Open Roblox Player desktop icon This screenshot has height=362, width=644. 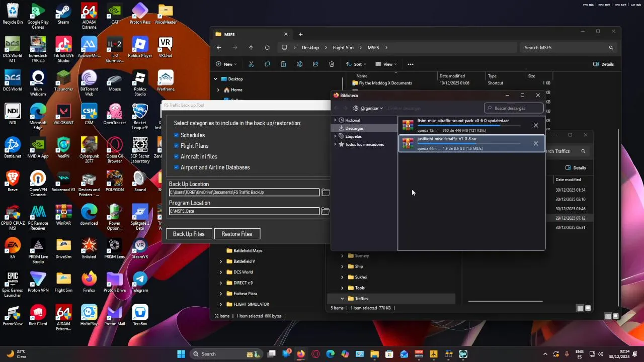(140, 47)
